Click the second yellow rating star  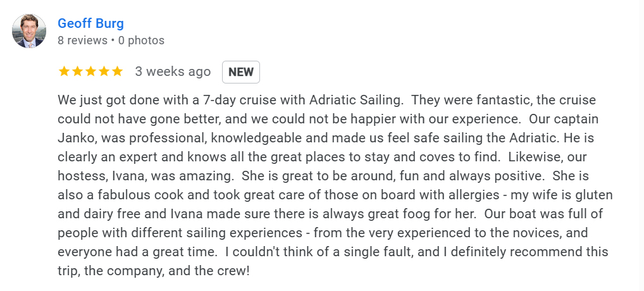point(77,71)
